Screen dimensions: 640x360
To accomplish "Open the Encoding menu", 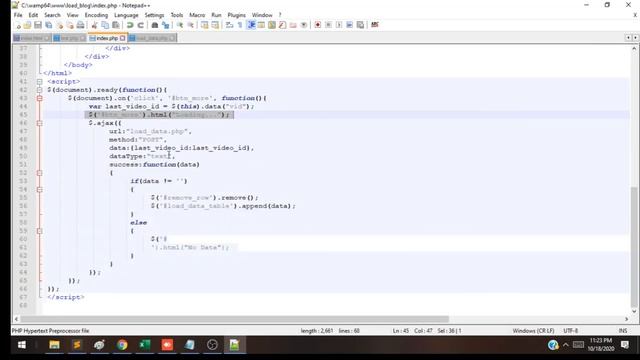I will 96,15.
